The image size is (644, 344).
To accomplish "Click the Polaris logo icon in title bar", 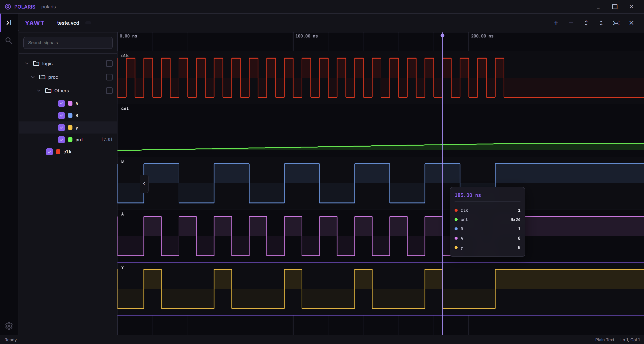I will point(8,7).
